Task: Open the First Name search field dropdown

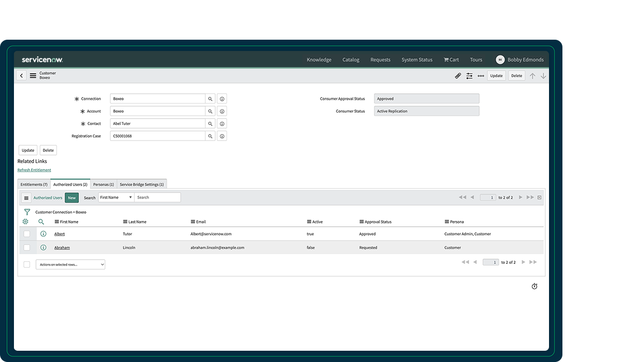Action: coord(116,197)
